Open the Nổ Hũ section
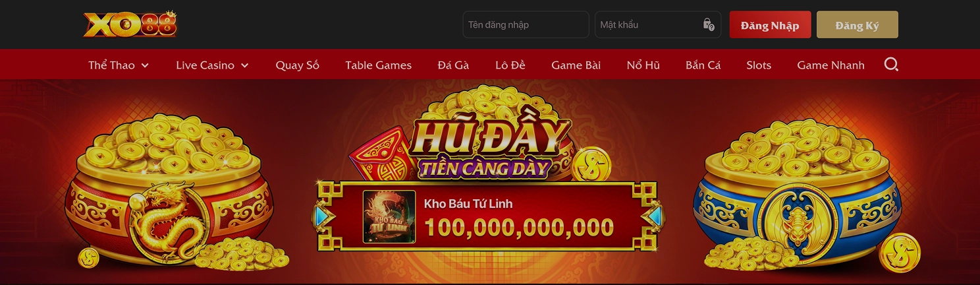 point(643,65)
